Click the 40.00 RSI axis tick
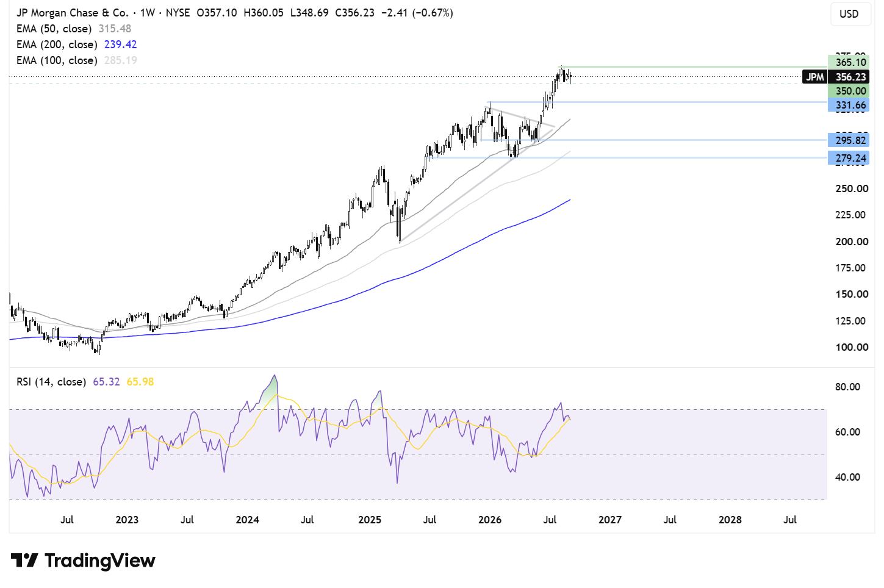 click(847, 477)
